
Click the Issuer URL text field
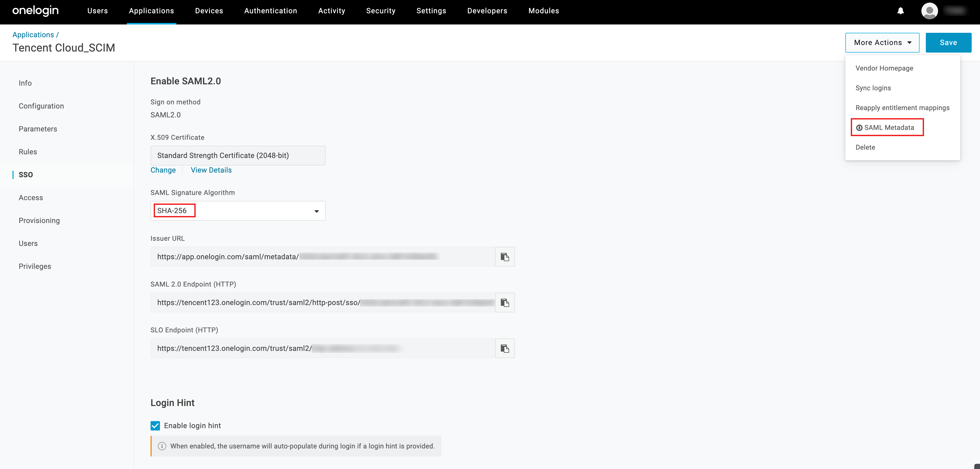pos(322,257)
